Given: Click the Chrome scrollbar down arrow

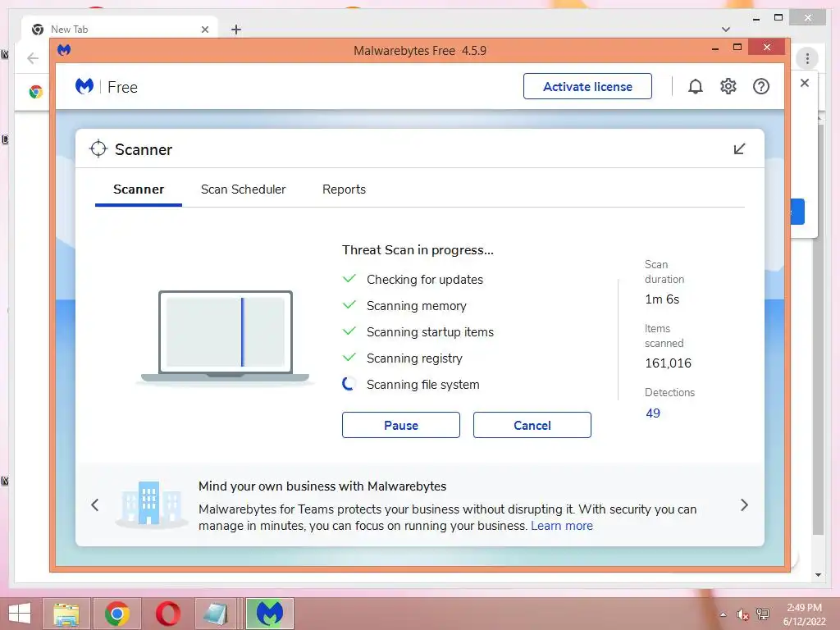Looking at the screenshot, I should (818, 575).
